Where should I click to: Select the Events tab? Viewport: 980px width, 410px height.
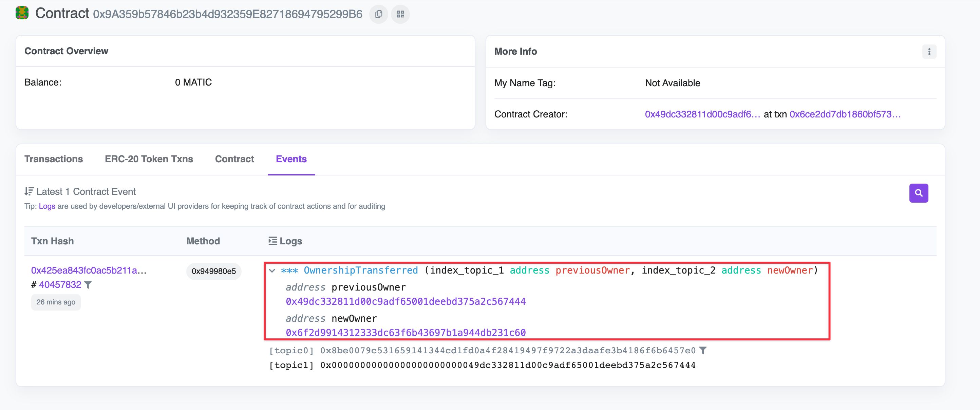pos(291,159)
